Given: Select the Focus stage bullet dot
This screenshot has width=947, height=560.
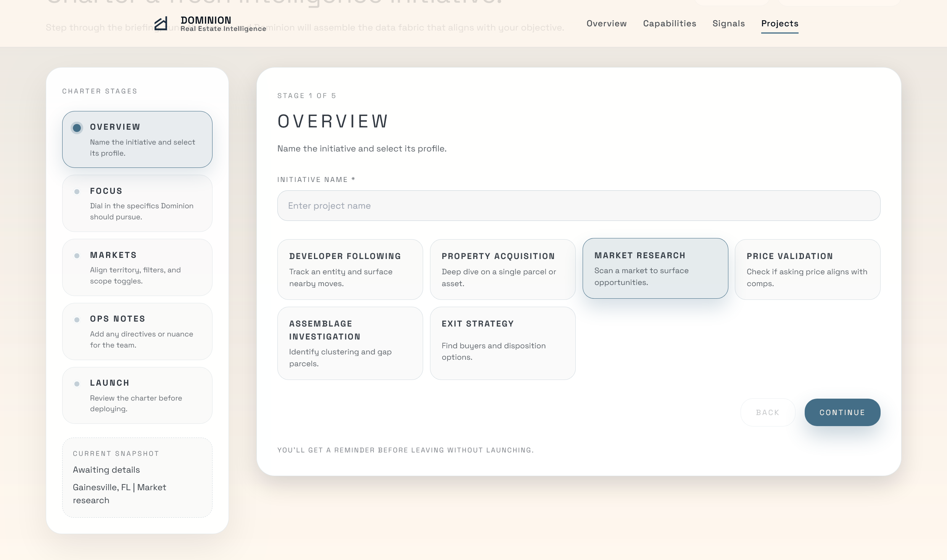Looking at the screenshot, I should click(77, 191).
